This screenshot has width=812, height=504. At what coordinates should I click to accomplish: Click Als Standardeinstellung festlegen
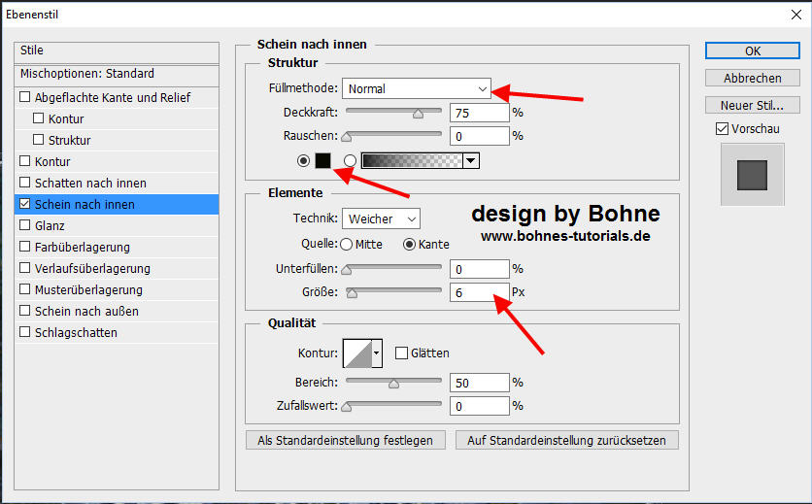click(346, 440)
